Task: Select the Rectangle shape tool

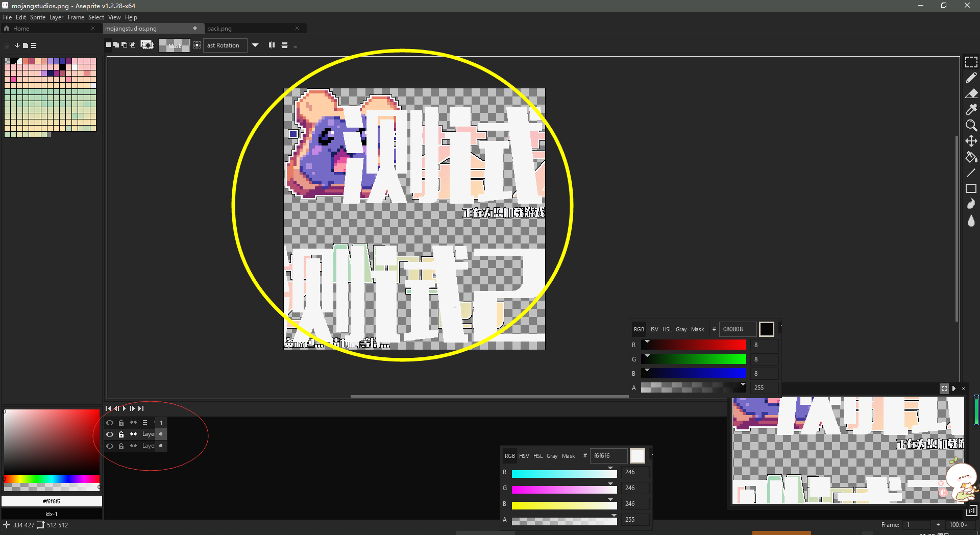Action: click(971, 188)
